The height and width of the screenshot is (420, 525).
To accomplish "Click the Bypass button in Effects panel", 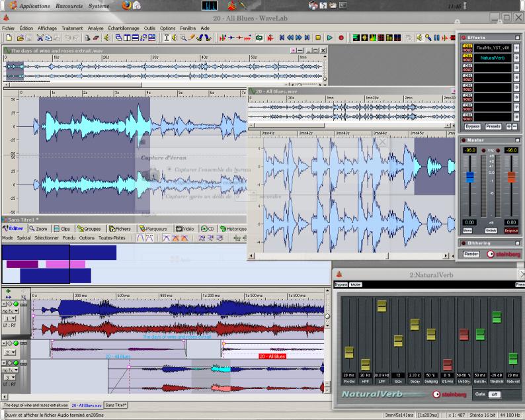I will (472, 126).
